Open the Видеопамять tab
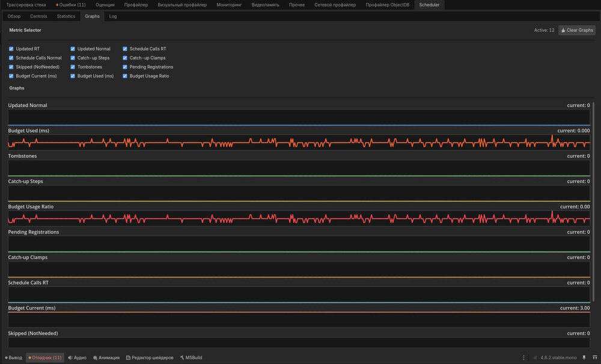The height and width of the screenshot is (364, 601). pyautogui.click(x=265, y=5)
